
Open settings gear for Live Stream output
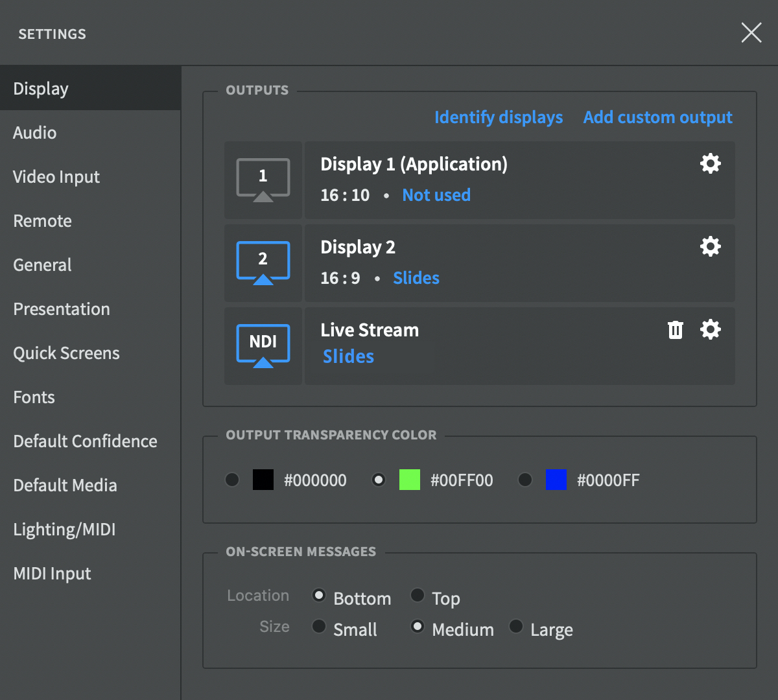(x=711, y=329)
